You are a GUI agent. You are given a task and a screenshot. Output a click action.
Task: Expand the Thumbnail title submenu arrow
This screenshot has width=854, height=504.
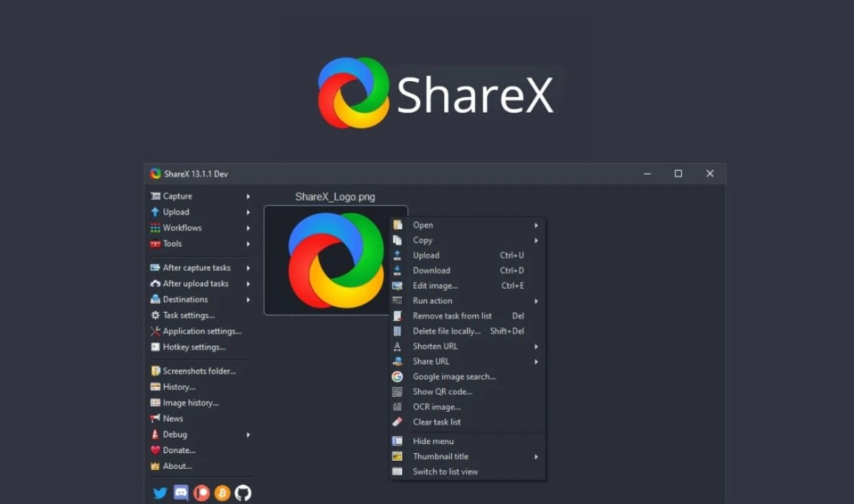536,457
